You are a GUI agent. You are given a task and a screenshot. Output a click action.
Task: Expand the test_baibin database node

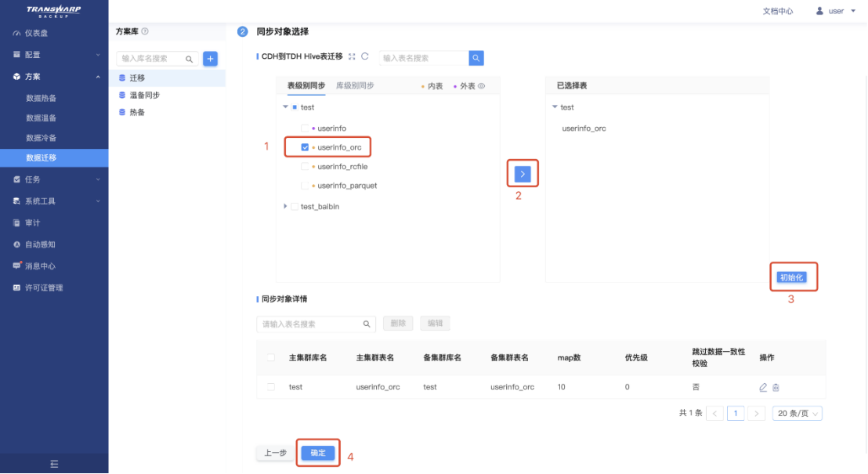pos(286,206)
